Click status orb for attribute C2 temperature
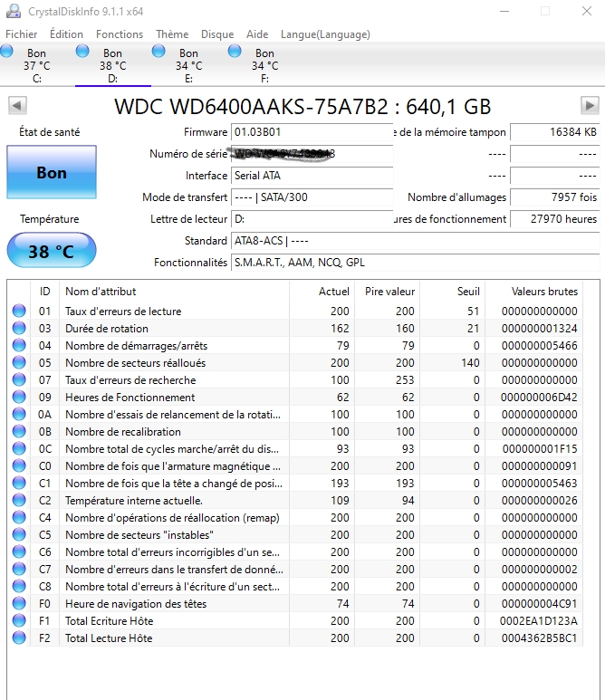 pyautogui.click(x=19, y=501)
